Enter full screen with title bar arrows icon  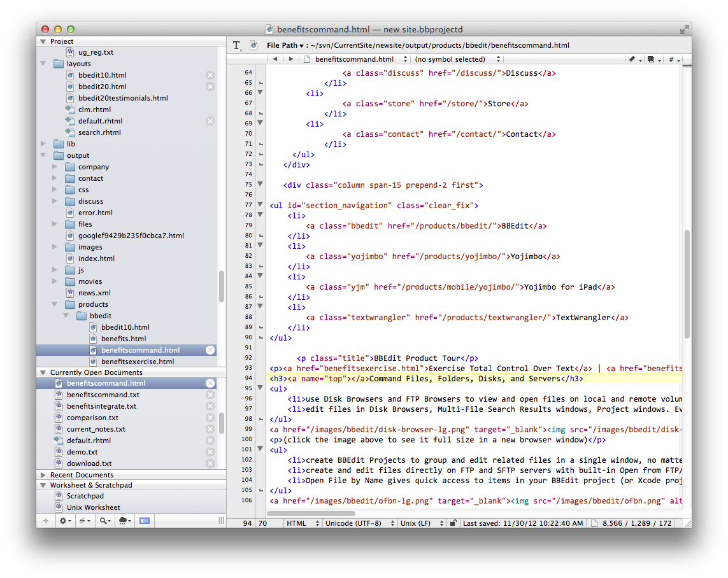pos(684,30)
